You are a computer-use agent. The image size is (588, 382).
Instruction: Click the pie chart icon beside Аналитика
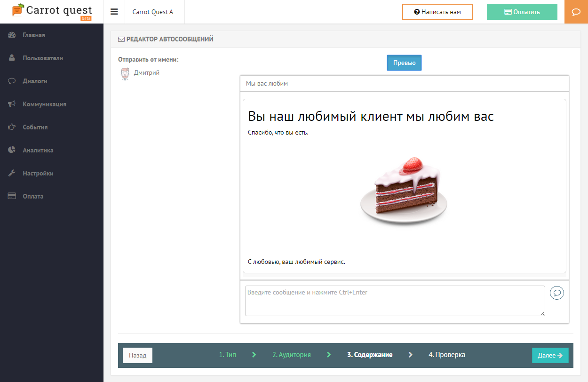coord(12,150)
